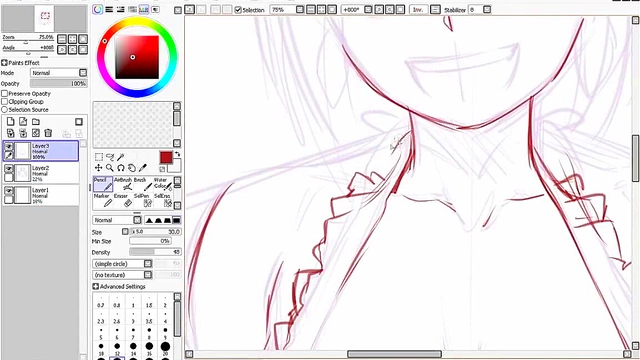The height and width of the screenshot is (360, 640).
Task: Click the brush Size slider
Action: pyautogui.click(x=155, y=232)
